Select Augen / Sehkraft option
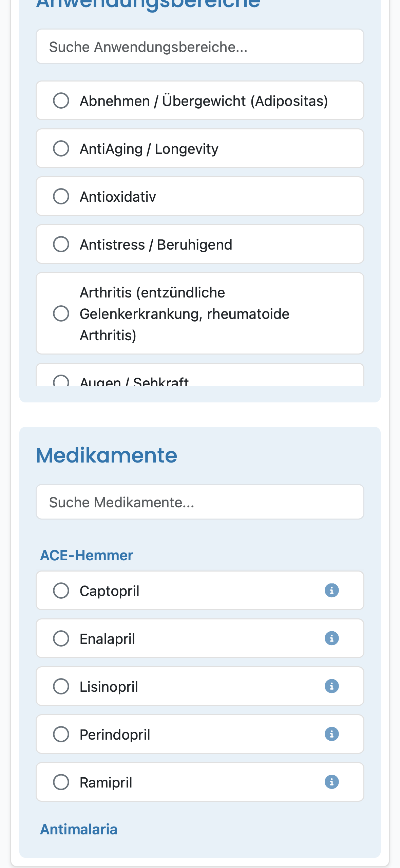Image resolution: width=400 pixels, height=868 pixels. [200, 375]
